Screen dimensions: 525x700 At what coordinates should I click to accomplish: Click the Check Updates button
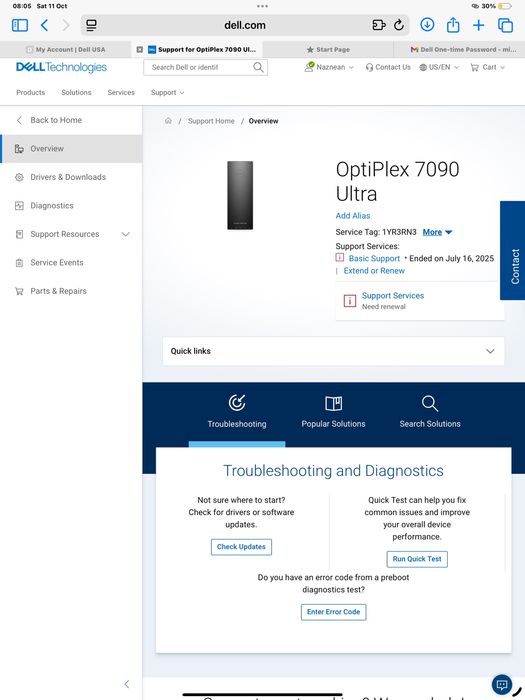pos(241,547)
